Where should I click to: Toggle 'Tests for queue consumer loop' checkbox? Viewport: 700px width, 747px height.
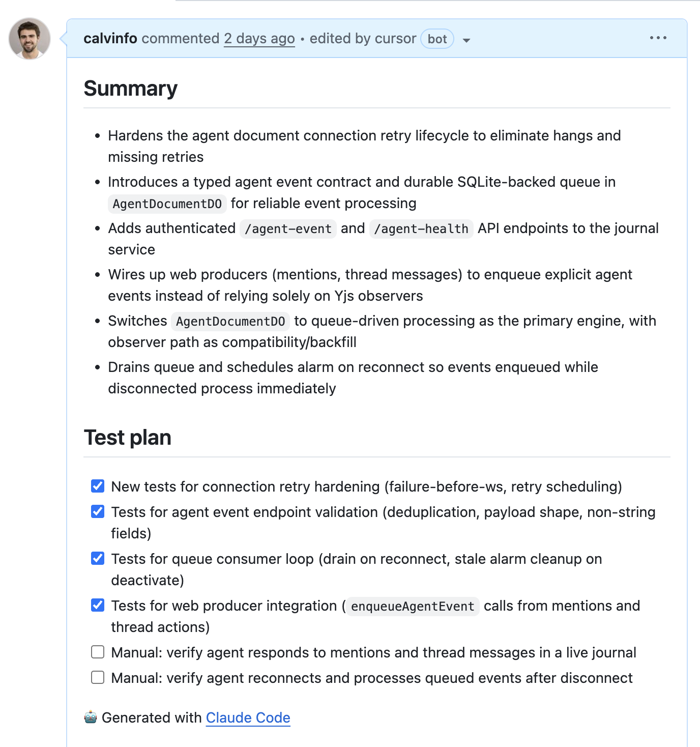(98, 558)
